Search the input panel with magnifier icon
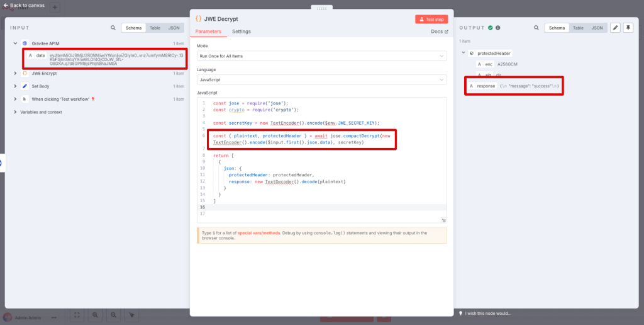This screenshot has width=644, height=325. pyautogui.click(x=113, y=28)
